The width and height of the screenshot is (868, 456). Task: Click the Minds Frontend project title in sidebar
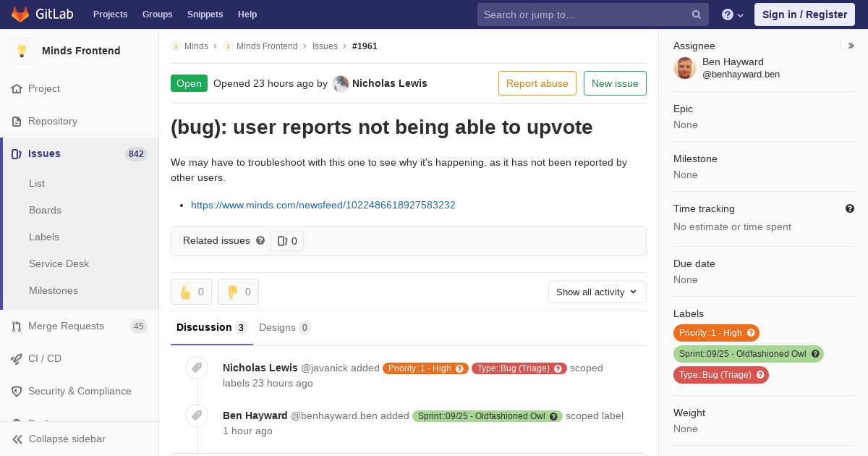pos(81,51)
